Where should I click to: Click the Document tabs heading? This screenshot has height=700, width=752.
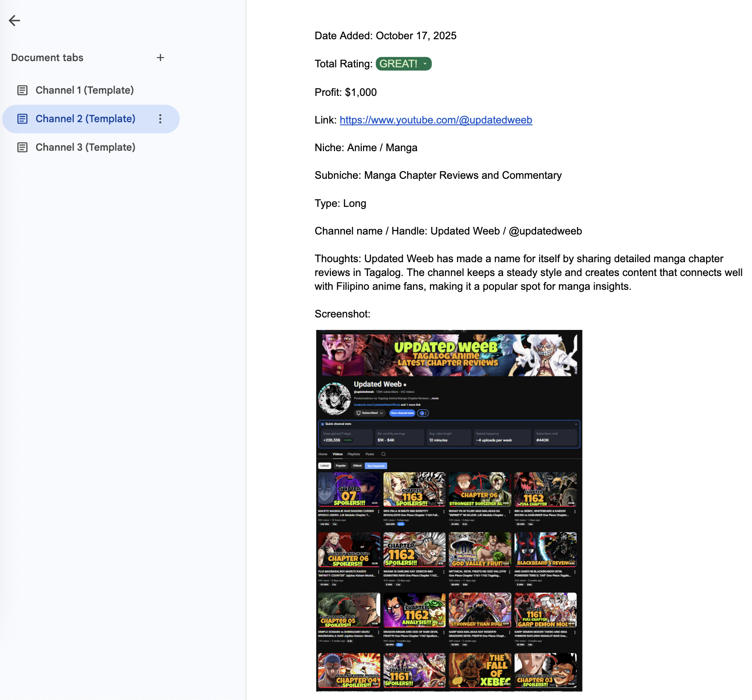[x=47, y=58]
